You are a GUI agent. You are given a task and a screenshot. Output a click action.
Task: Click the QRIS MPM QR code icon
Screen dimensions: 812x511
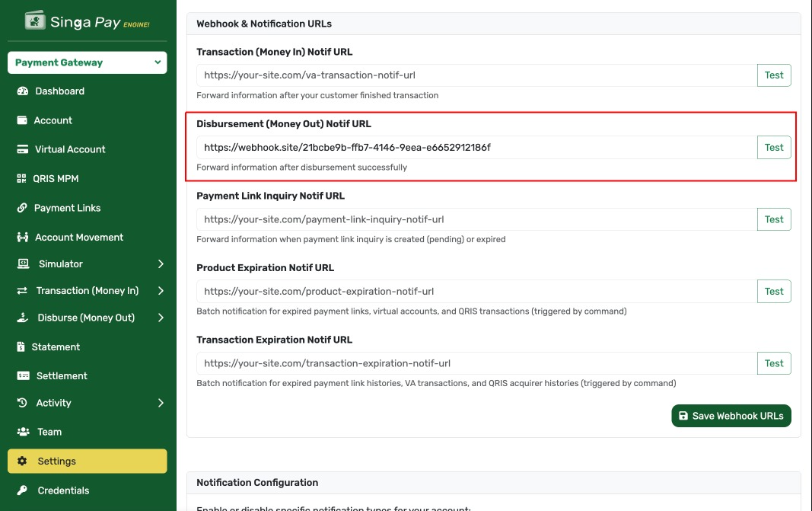pyautogui.click(x=21, y=179)
